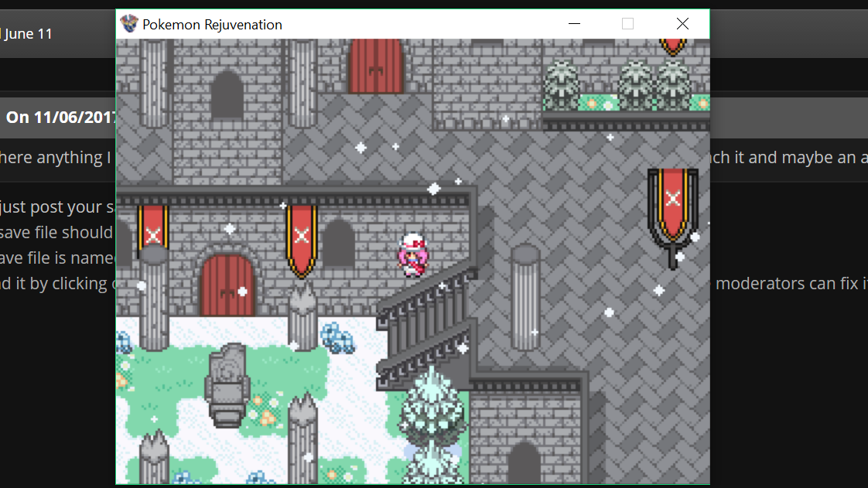This screenshot has height=488, width=868.
Task: Click the forum text "d it by clicking"
Action: click(53, 284)
